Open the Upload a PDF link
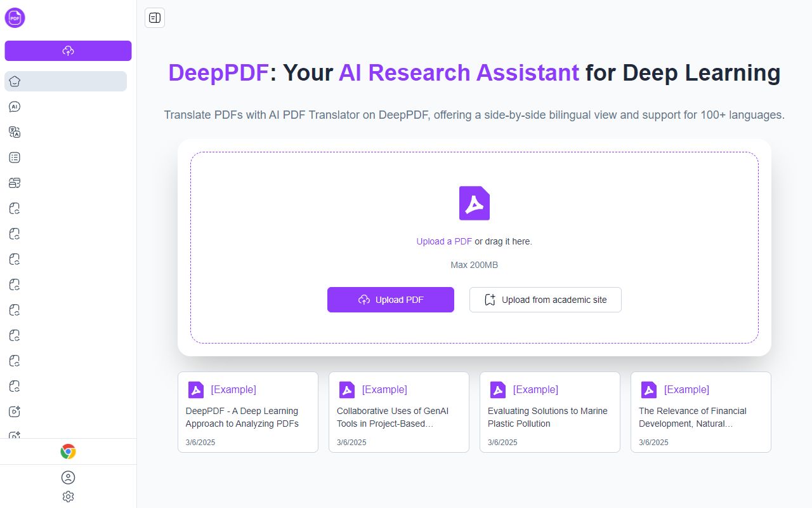 (x=443, y=241)
